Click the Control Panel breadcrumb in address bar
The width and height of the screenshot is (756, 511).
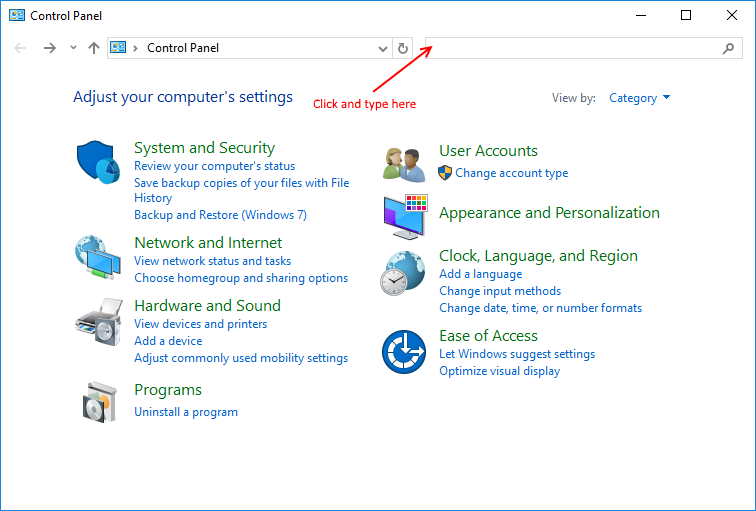coord(182,48)
